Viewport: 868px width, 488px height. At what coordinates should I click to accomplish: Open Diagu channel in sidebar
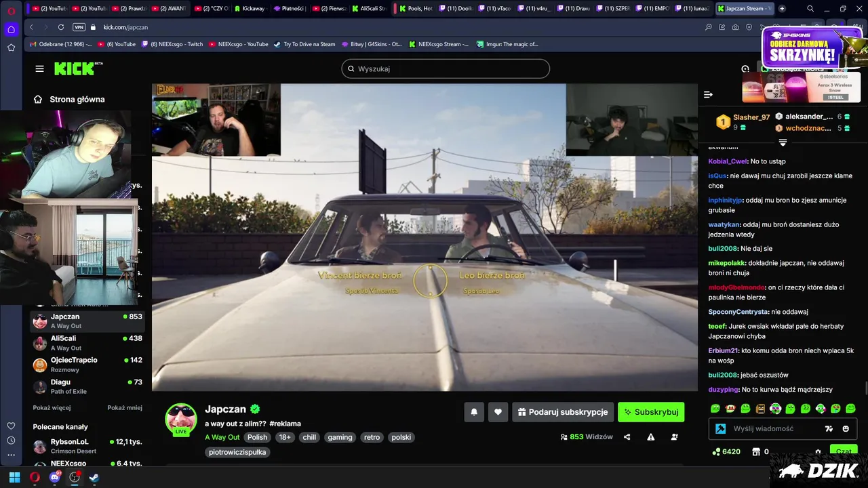(x=87, y=386)
